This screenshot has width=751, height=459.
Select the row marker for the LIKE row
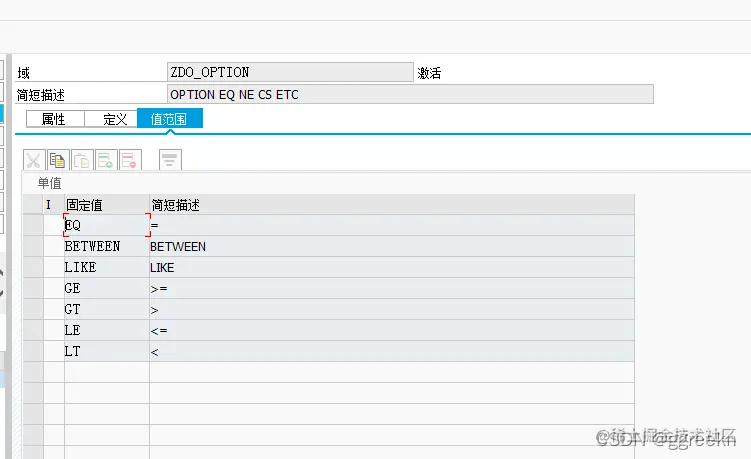coord(33,267)
